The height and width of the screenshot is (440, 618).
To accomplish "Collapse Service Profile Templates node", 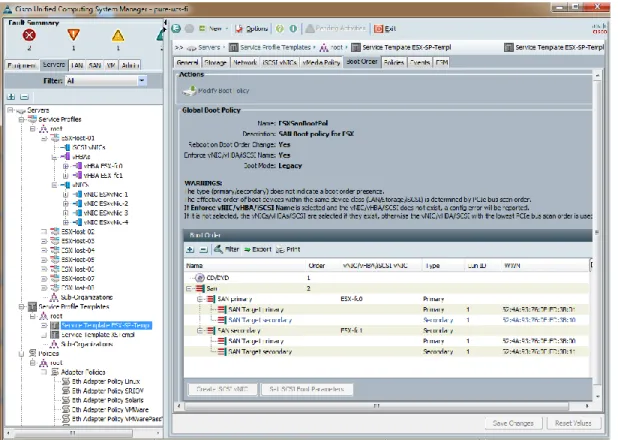I will click(x=21, y=306).
